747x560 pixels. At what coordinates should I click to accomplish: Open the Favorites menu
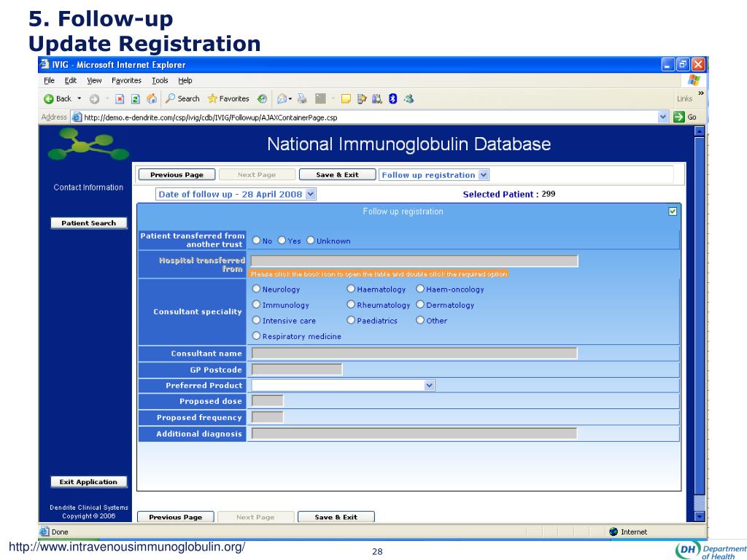pyautogui.click(x=126, y=80)
